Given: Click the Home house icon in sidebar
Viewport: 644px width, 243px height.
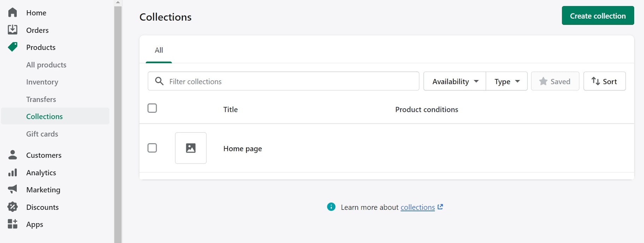Looking at the screenshot, I should pyautogui.click(x=12, y=13).
